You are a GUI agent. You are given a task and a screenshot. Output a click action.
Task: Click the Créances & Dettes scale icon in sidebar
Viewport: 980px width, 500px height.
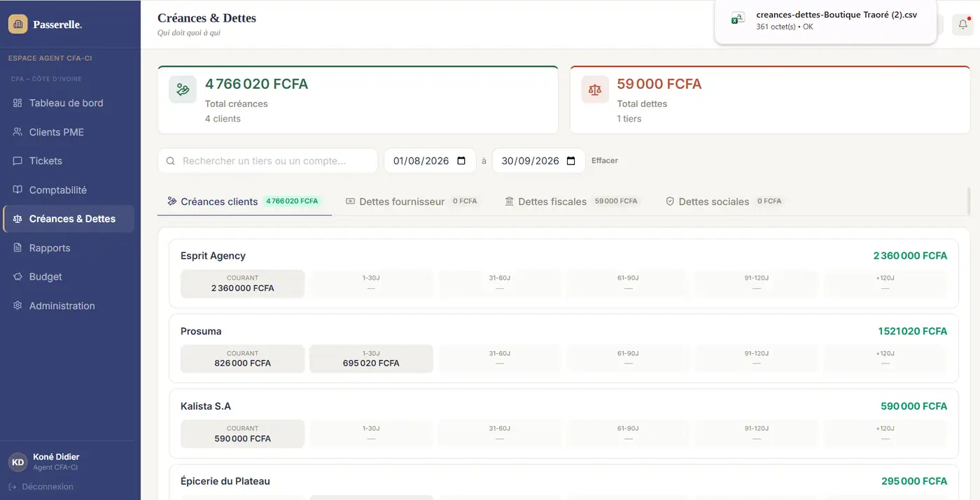pyautogui.click(x=17, y=219)
